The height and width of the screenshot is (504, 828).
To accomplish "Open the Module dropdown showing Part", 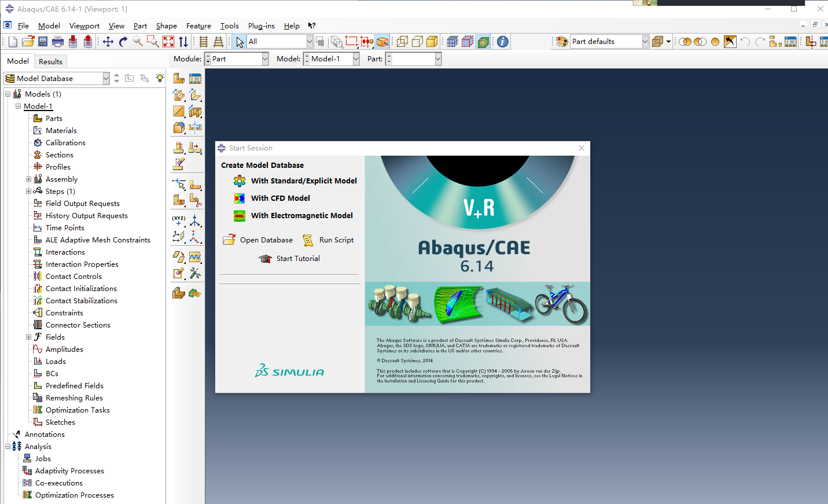I will pyautogui.click(x=265, y=59).
